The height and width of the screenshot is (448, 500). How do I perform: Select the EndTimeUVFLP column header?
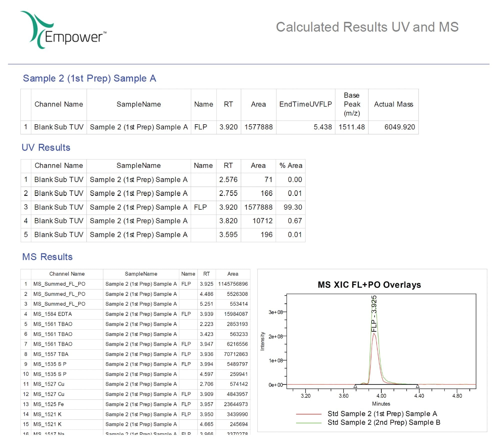coord(305,104)
